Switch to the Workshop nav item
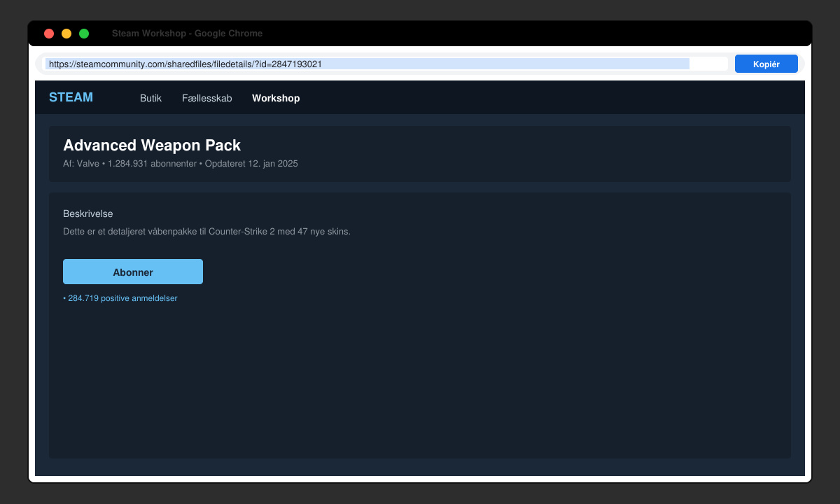The image size is (840, 504). [276, 98]
